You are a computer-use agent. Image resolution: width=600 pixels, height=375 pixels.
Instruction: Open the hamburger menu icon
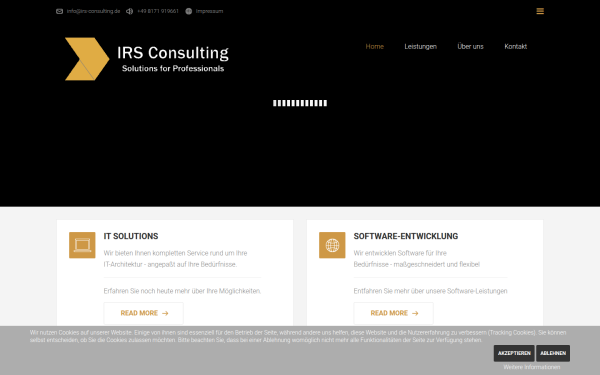(540, 11)
